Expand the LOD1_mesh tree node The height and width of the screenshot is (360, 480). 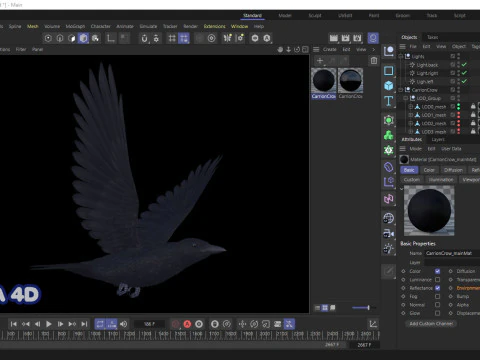[411, 115]
